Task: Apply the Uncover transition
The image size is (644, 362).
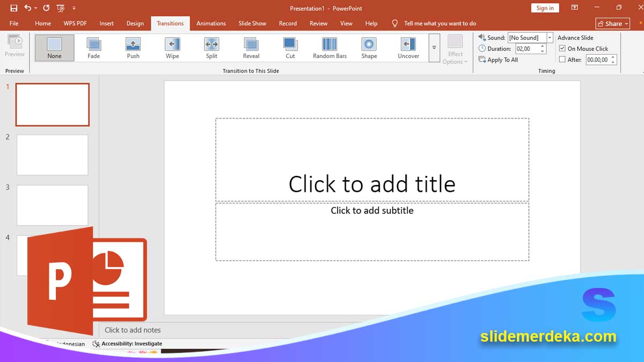Action: pos(408,48)
